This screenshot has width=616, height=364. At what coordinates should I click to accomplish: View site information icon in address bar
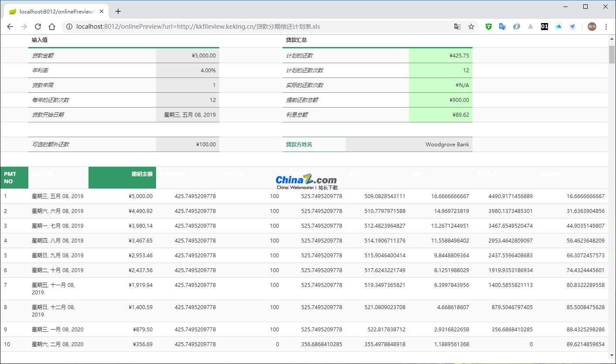[x=69, y=27]
